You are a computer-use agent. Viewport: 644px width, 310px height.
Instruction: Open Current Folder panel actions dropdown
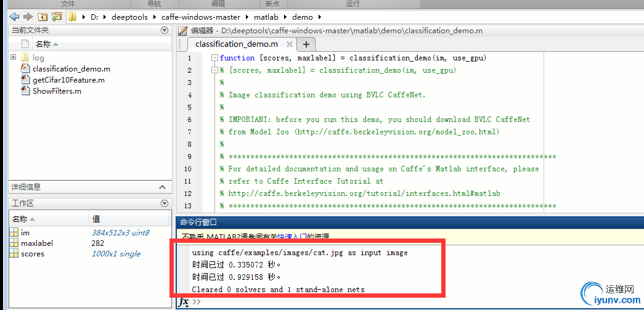pos(165,30)
